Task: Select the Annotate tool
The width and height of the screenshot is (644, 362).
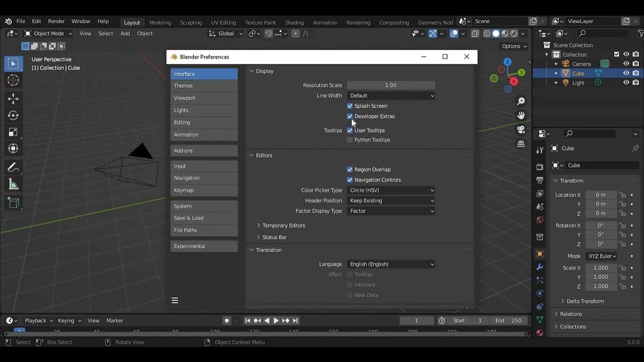Action: point(14,167)
